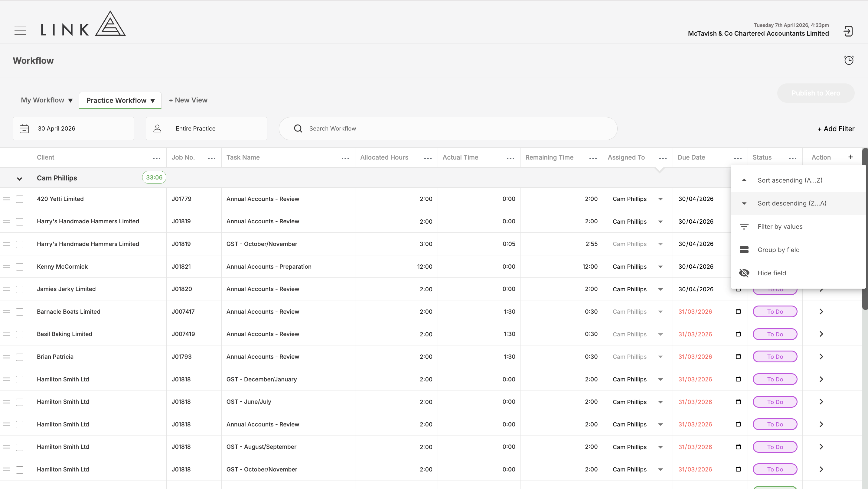Open Job No. column options menu
Screen dimensions: 868x489
[212, 158]
